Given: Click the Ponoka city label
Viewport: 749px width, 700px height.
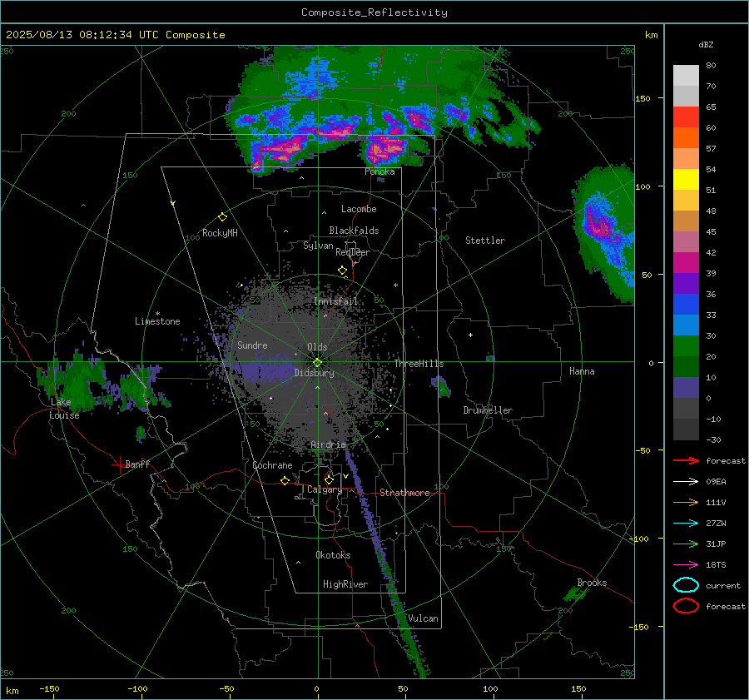Looking at the screenshot, I should click(379, 171).
